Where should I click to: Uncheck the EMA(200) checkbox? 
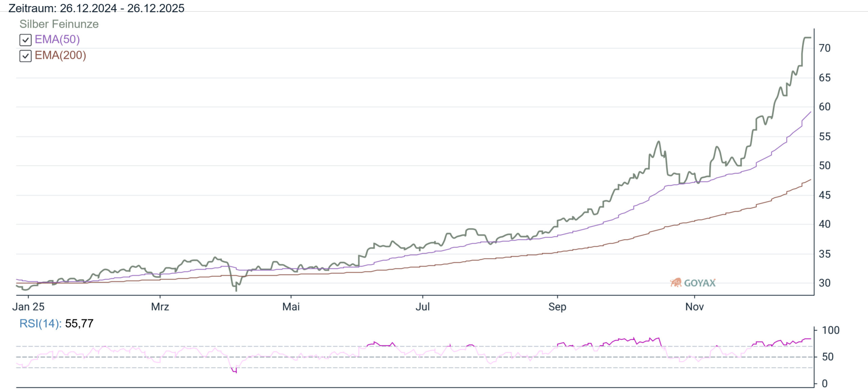[25, 56]
